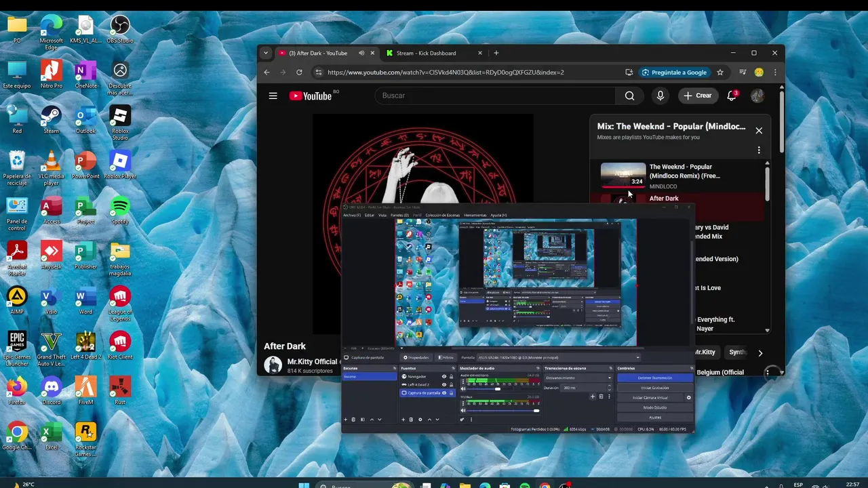Click the YouTube Crear button
Image resolution: width=868 pixels, height=488 pixels.
(698, 96)
